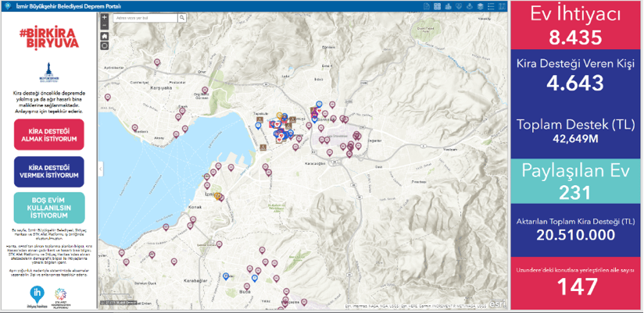The height and width of the screenshot is (313, 644).
Task: Click the magnifier search icon
Action: [x=182, y=18]
